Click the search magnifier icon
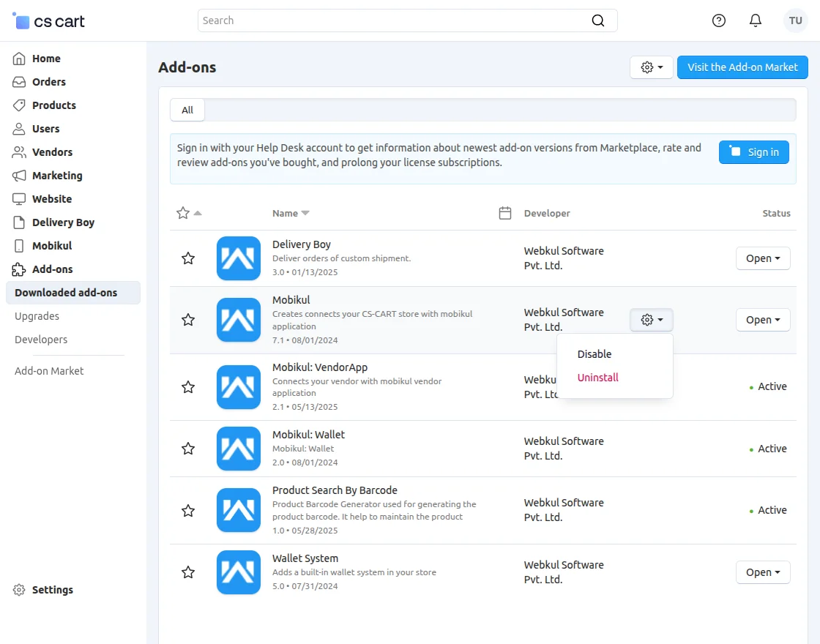 tap(598, 20)
